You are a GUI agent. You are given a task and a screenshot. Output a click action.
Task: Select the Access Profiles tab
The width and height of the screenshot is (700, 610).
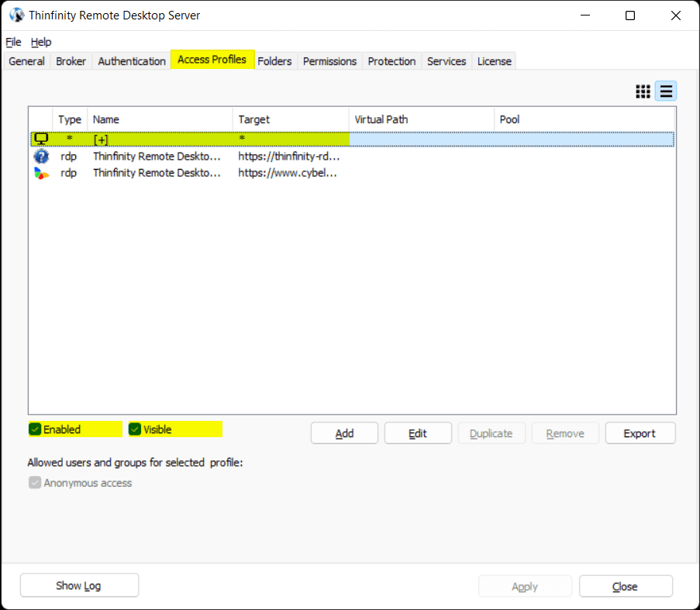[212, 60]
